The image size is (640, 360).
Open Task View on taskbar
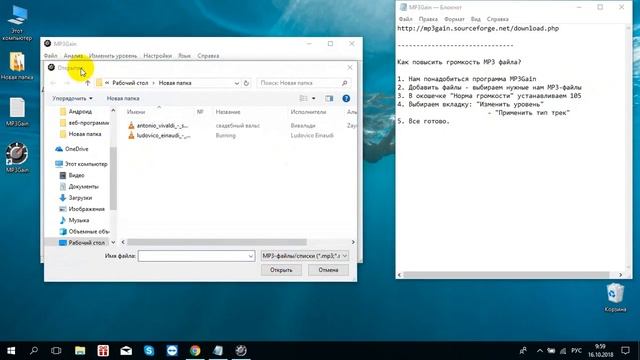(x=56, y=351)
